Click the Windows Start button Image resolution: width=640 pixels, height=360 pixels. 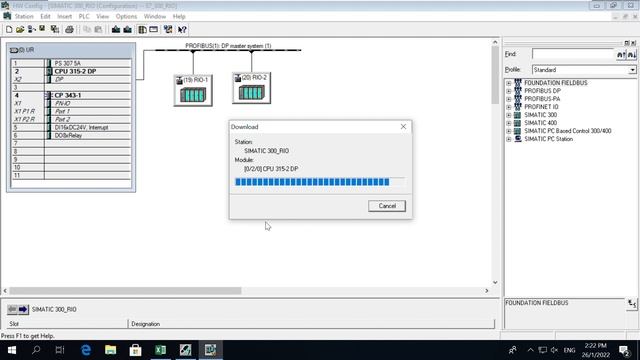pos(12,350)
